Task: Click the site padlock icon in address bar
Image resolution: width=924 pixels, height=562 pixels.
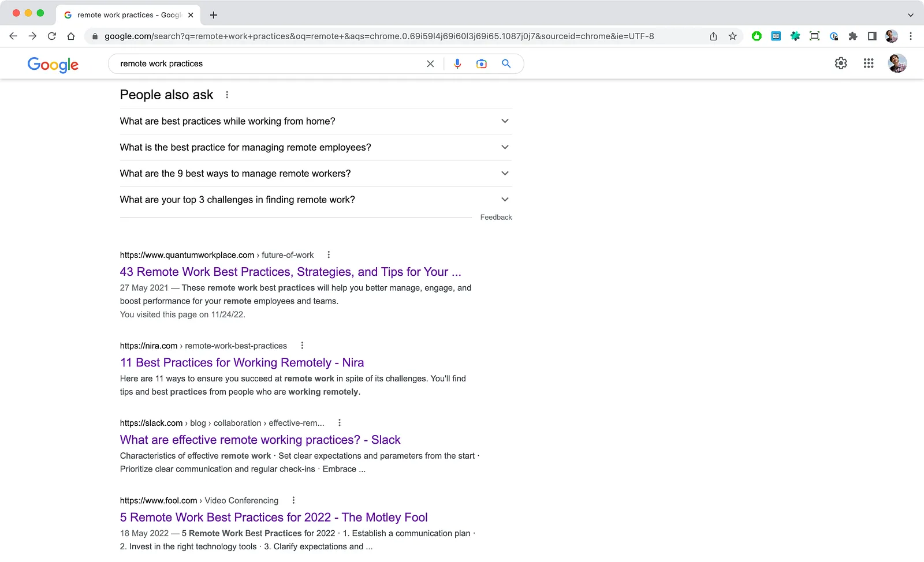Action: (x=95, y=36)
